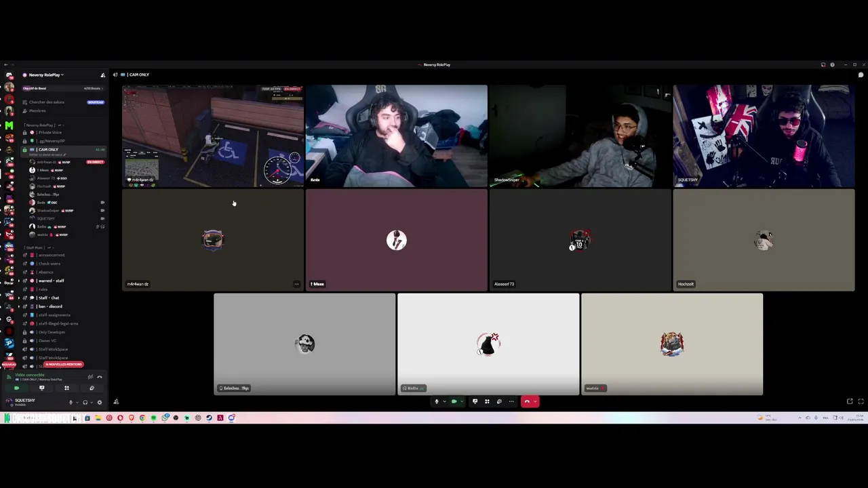868x488 pixels.
Task: Open more options ellipsis in call bar
Action: (511, 401)
